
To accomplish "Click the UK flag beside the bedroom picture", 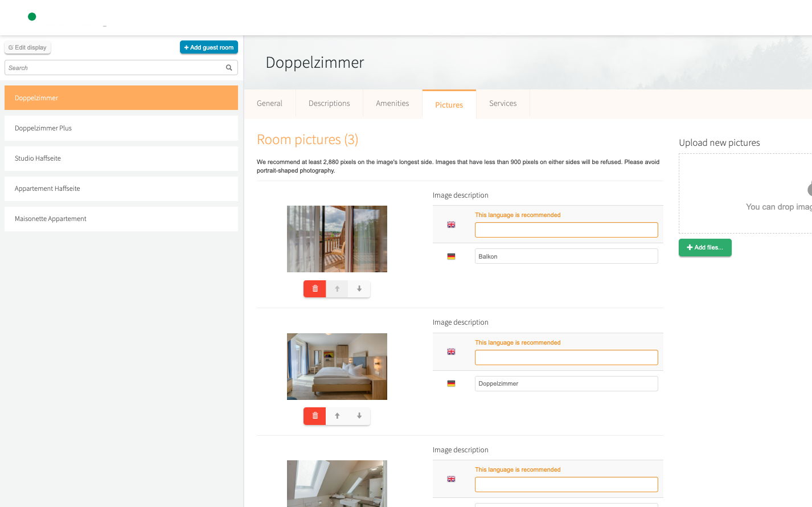I will [x=451, y=351].
